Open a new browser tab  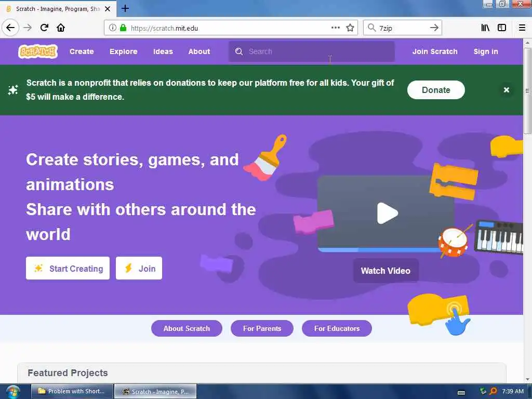pos(125,8)
